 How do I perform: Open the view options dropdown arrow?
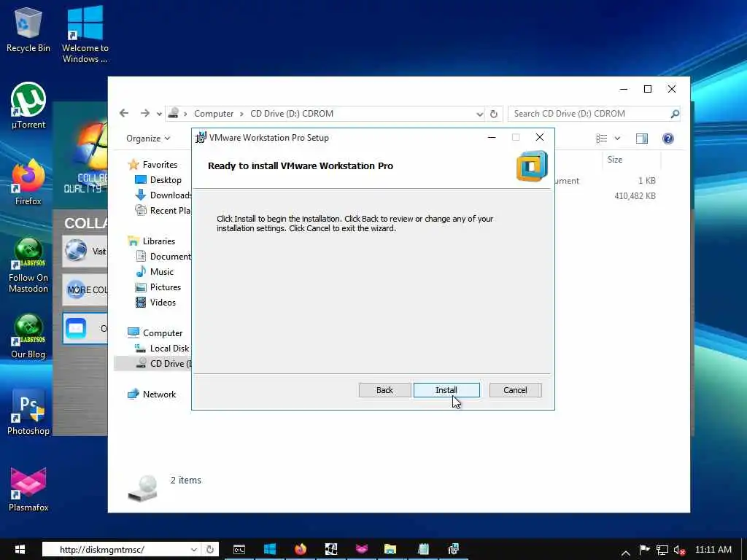[617, 138]
